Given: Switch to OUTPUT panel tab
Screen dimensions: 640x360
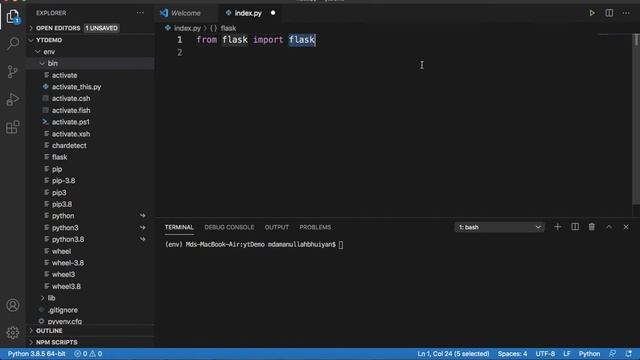Looking at the screenshot, I should [276, 227].
